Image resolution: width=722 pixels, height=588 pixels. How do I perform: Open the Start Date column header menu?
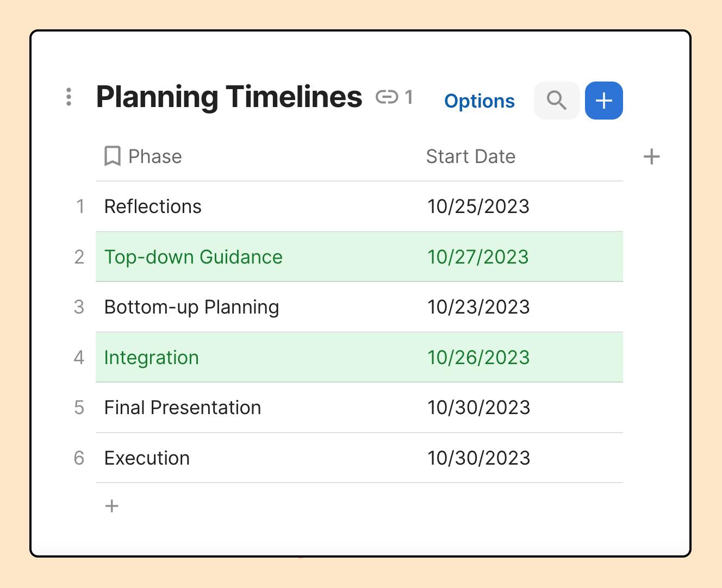[470, 157]
